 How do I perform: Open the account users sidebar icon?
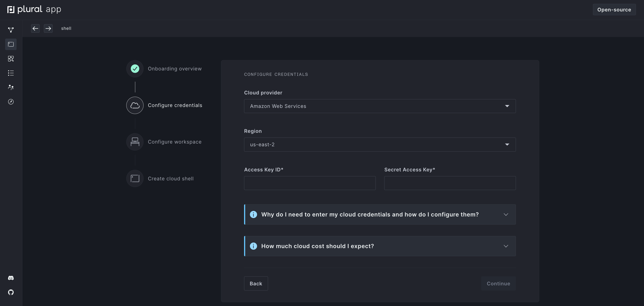(11, 87)
